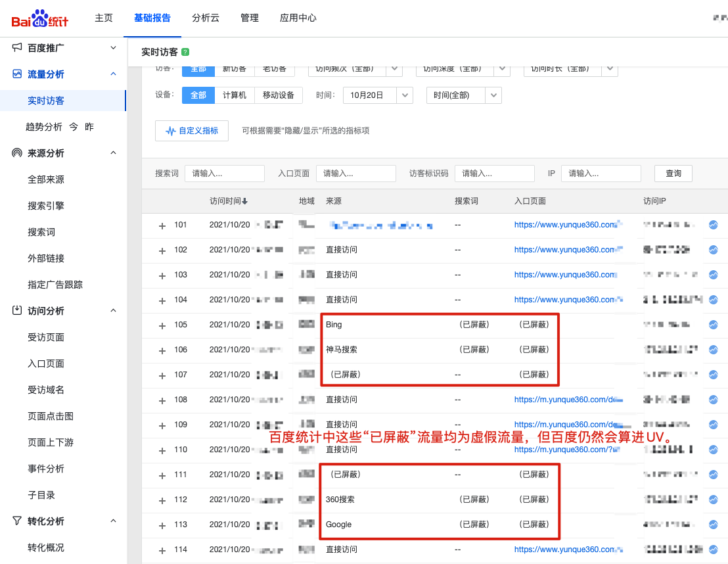The image size is (728, 564).
Task: Open trend chart icon for row 113
Action: [x=713, y=525]
